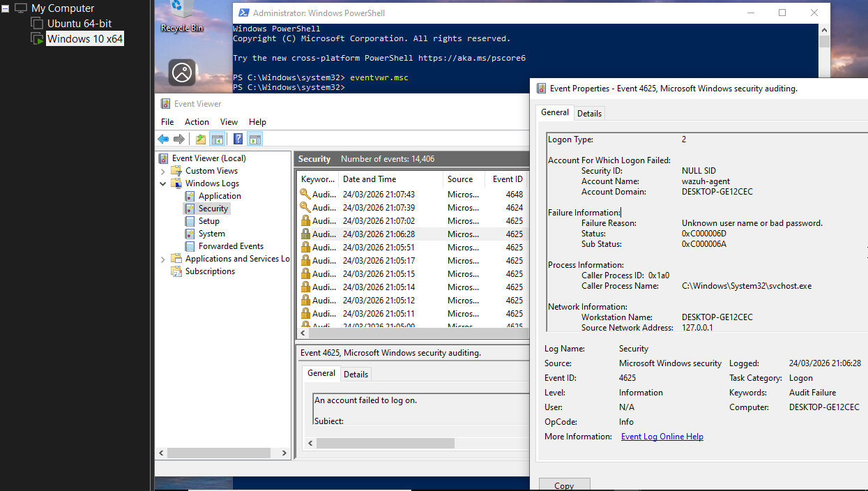This screenshot has height=491, width=868.
Task: Switch to the Details tab in Event Properties
Action: pyautogui.click(x=589, y=112)
